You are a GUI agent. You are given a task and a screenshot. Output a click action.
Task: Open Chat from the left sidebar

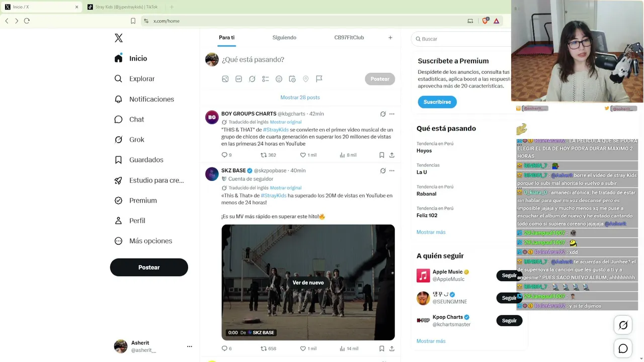129,119
